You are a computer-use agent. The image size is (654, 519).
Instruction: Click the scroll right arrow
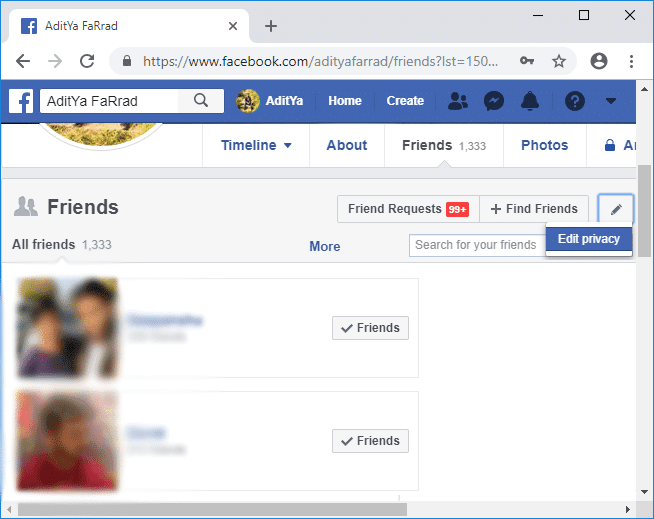pos(628,509)
